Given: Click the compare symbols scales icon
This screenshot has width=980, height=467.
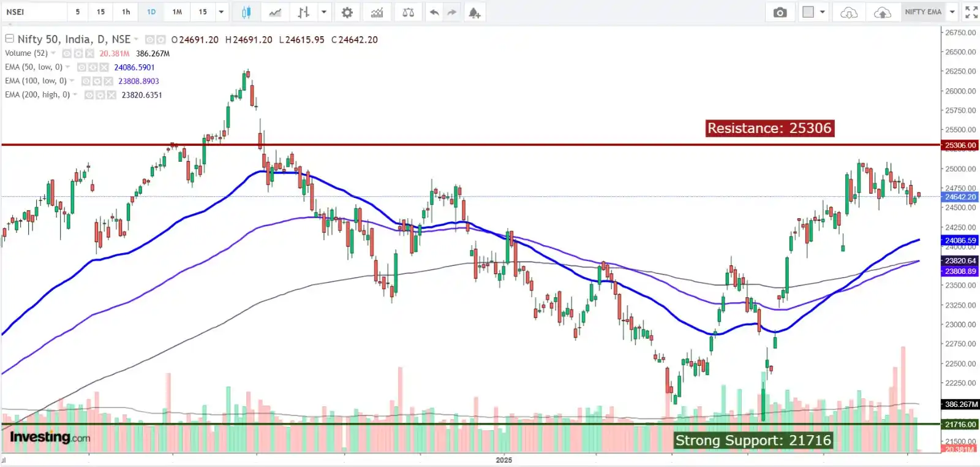Looking at the screenshot, I should (409, 12).
